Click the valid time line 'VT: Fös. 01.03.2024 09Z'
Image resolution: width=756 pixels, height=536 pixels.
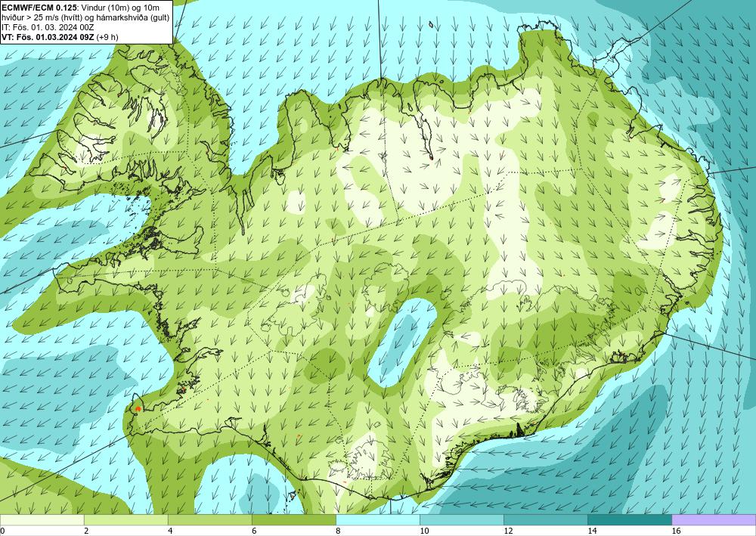[x=48, y=37]
